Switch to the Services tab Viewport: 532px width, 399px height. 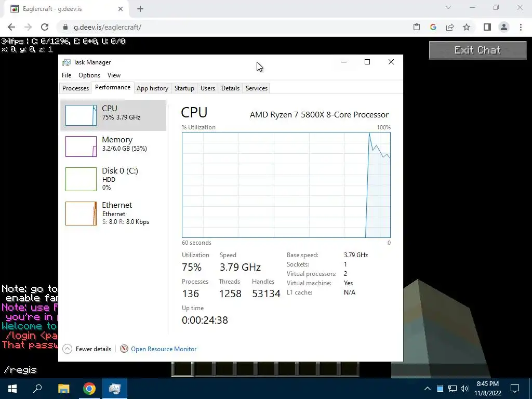click(257, 88)
